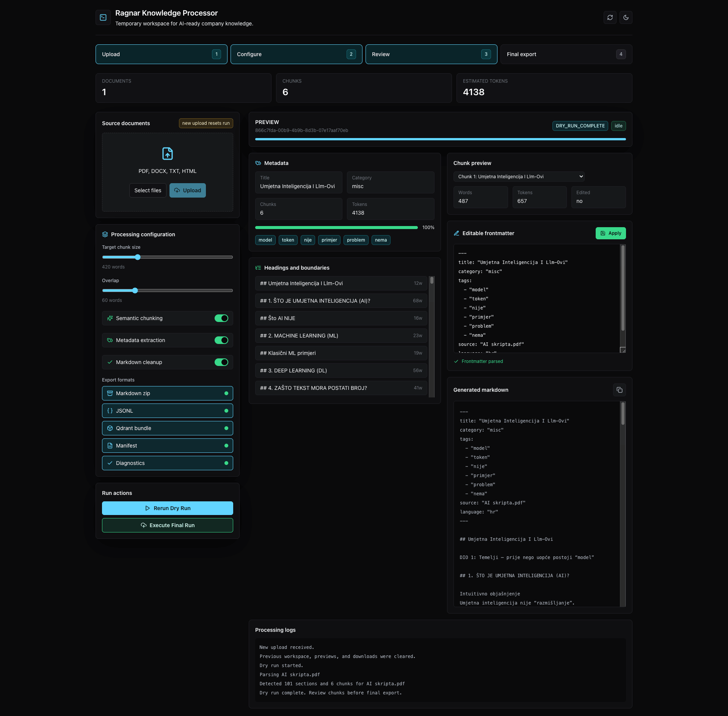Viewport: 728px width, 716px height.
Task: Click the cube icon in Qdrant bundle
Action: click(110, 428)
